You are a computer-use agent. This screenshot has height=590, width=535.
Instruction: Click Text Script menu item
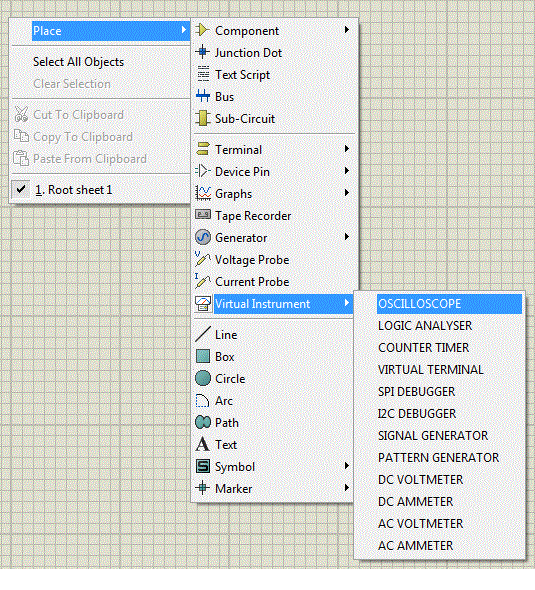242,75
